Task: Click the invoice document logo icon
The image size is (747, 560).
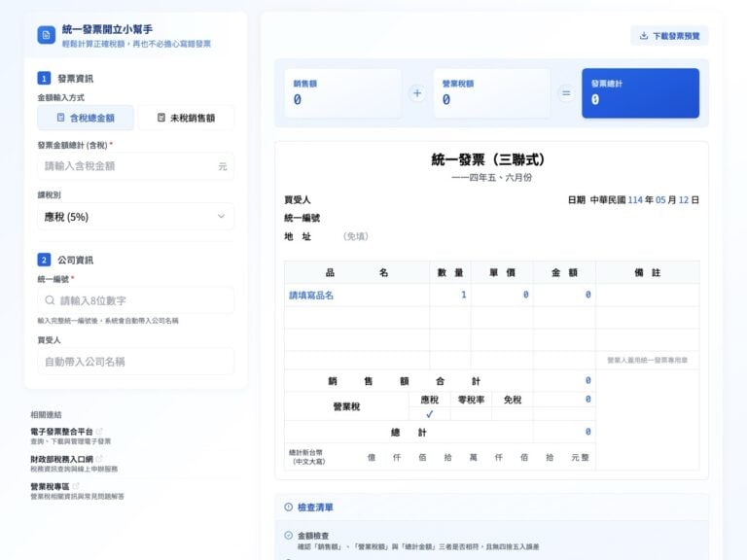Action: [46, 35]
